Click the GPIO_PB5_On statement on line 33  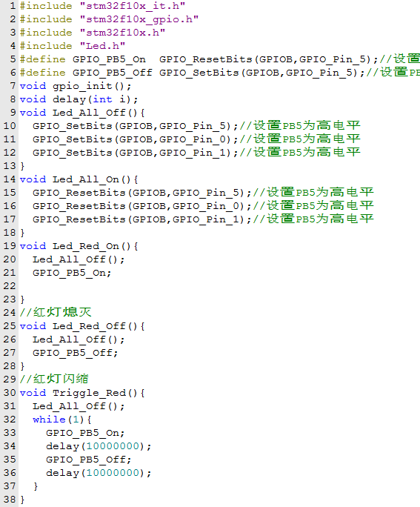point(85,433)
